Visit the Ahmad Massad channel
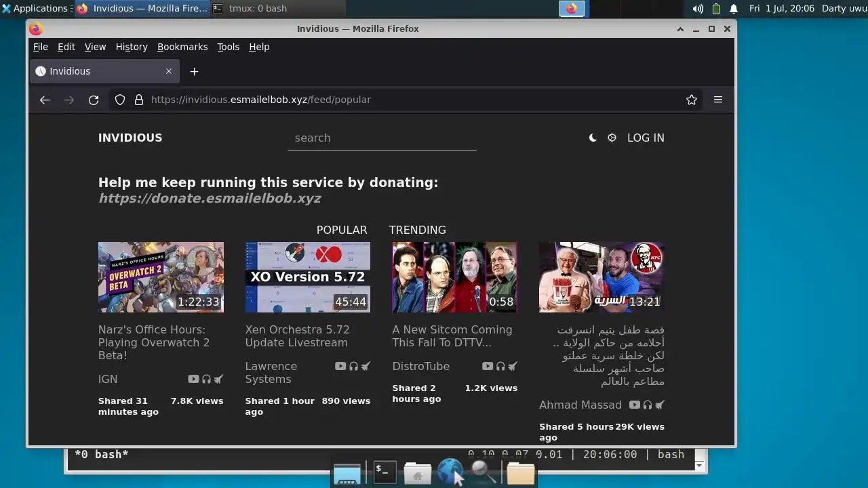The height and width of the screenshot is (488, 868). (580, 405)
